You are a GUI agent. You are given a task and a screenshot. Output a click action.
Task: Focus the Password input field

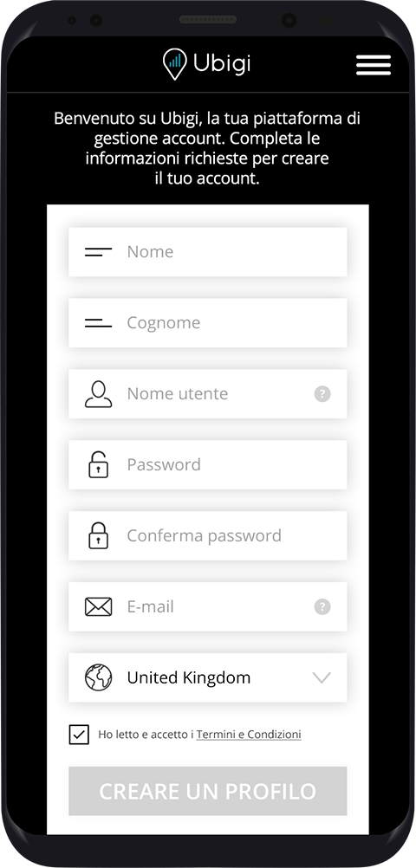[208, 464]
